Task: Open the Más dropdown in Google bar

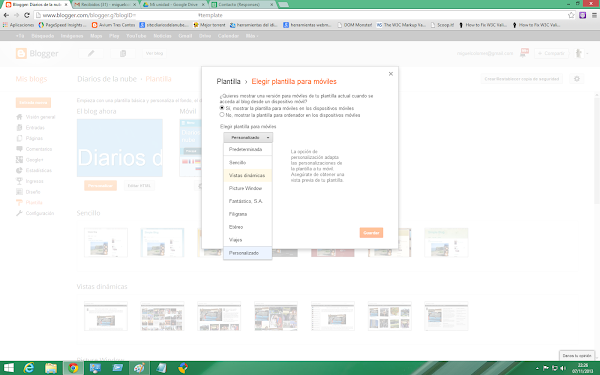Action: (x=251, y=36)
